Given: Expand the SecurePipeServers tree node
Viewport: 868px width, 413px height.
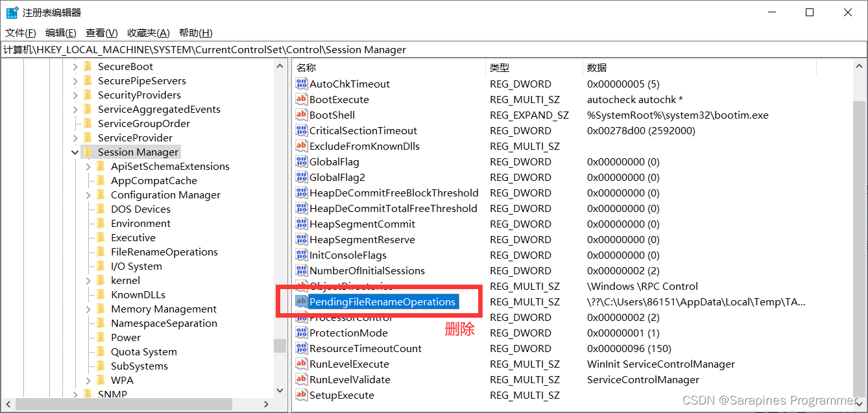Looking at the screenshot, I should pos(75,80).
